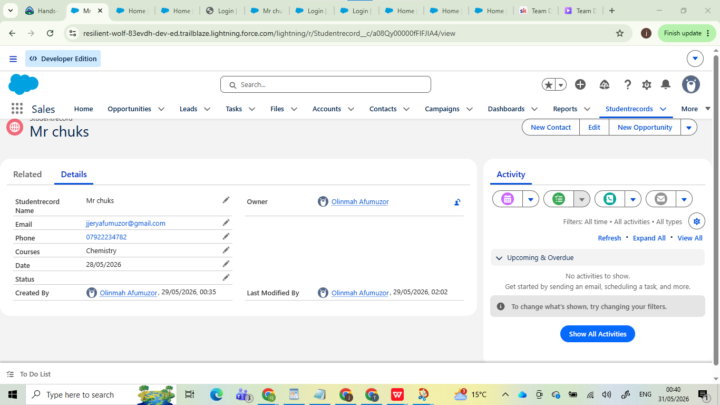Open Leads tab dropdown chevron
The height and width of the screenshot is (405, 720).
point(207,109)
